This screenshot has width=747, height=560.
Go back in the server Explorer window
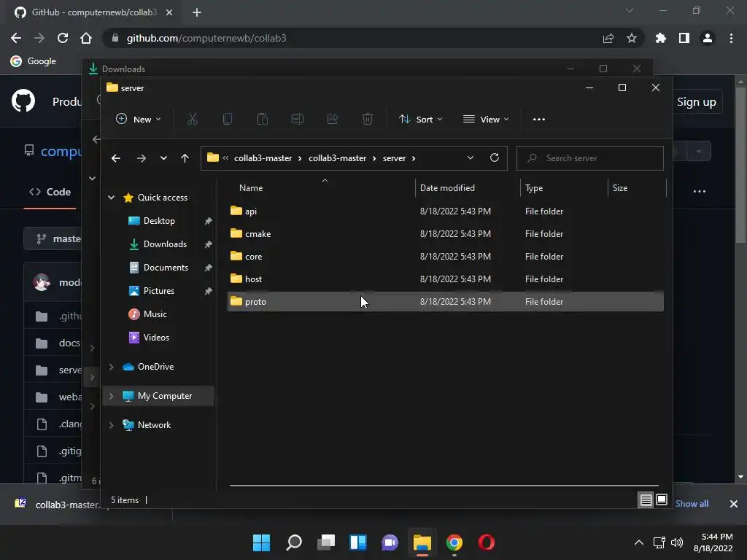click(x=116, y=158)
